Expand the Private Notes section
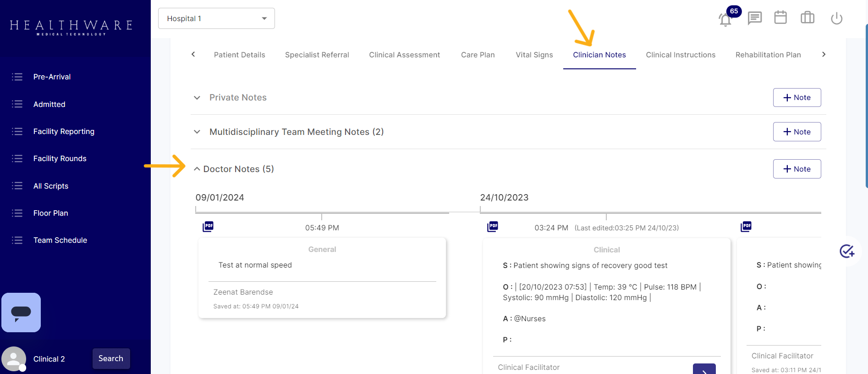 click(x=197, y=98)
